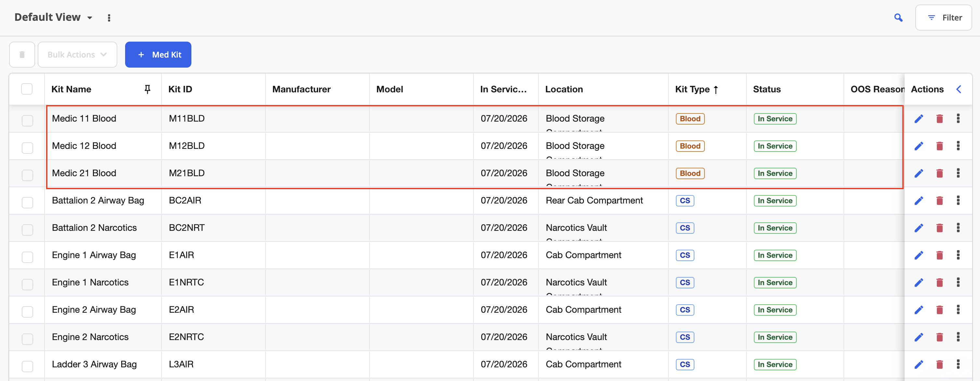This screenshot has width=980, height=381.
Task: Edit the Medic 21 Blood kit
Action: [x=919, y=174]
